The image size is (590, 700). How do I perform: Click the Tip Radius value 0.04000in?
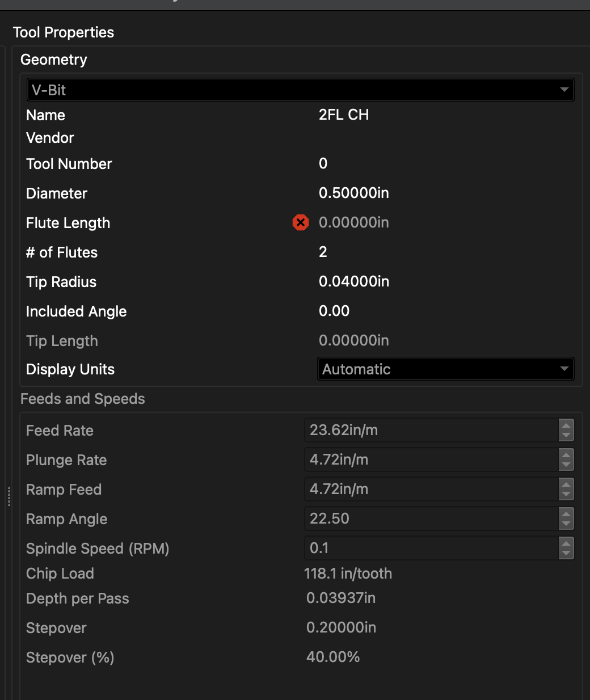354,281
